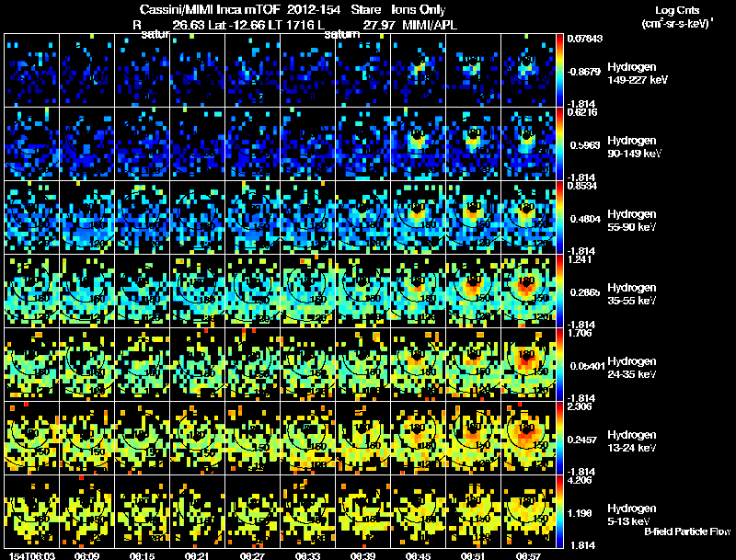Click the Hydrogen 13-24 keV color bar

click(559, 438)
